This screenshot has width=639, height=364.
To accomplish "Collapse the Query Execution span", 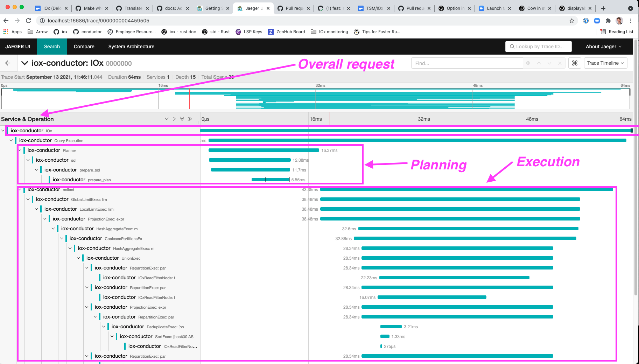I will (11, 140).
